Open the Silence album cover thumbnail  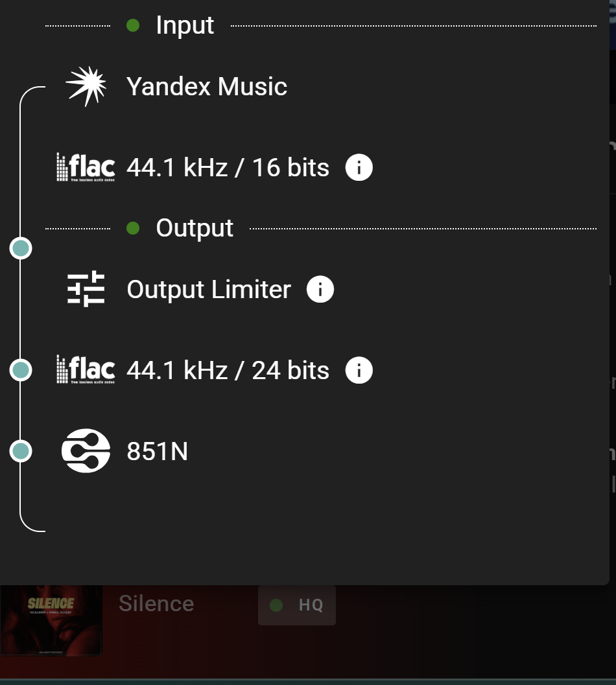click(x=51, y=620)
